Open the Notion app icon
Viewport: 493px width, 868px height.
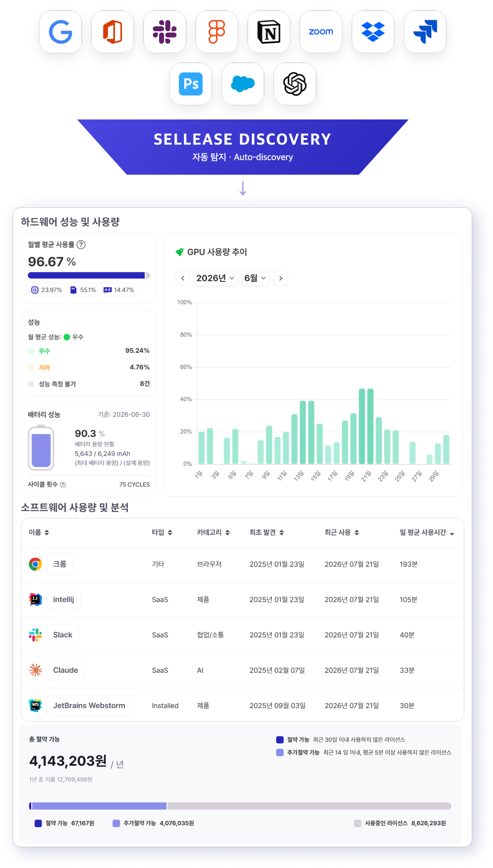coord(269,32)
